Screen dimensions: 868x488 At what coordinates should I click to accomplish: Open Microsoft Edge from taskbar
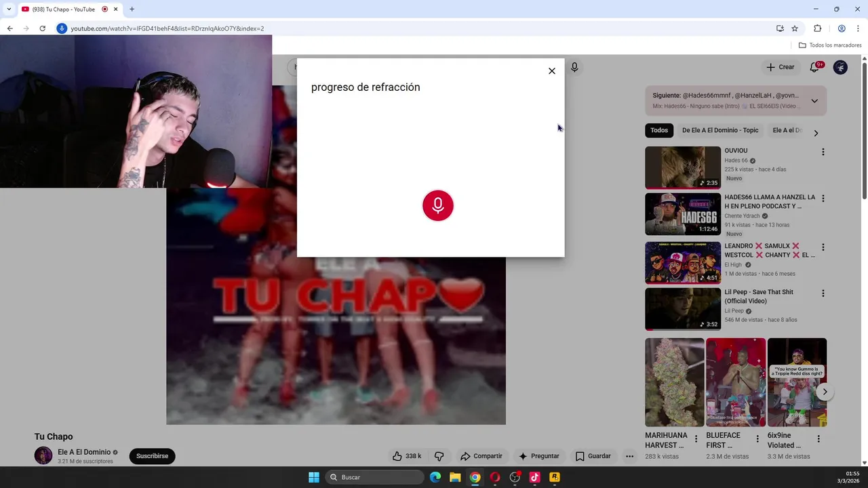click(x=435, y=477)
